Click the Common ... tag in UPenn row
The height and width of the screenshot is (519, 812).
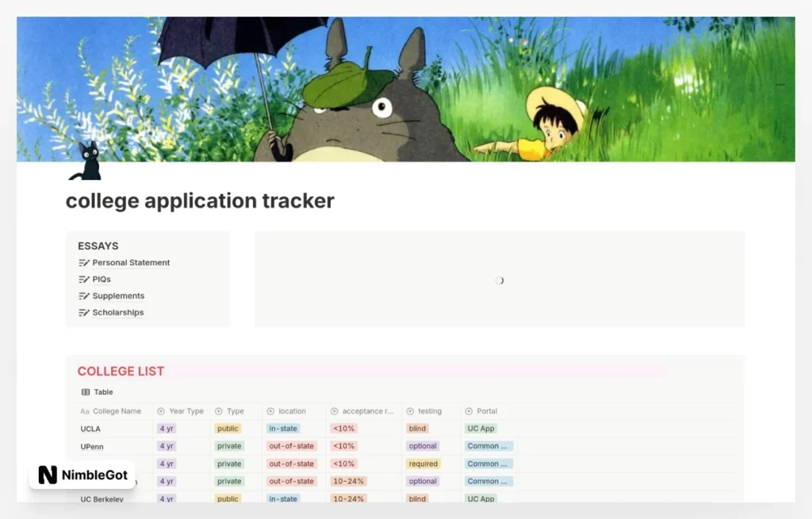pos(488,446)
